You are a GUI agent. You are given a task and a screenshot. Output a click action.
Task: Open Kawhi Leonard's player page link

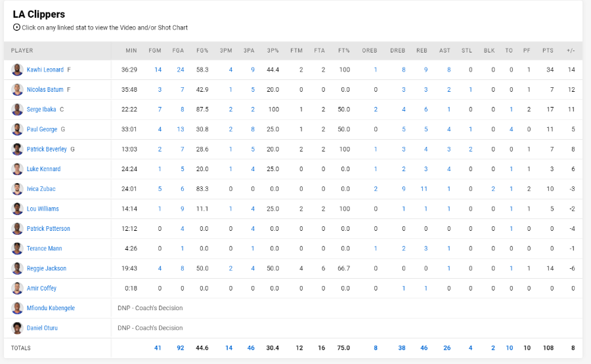[x=45, y=70]
